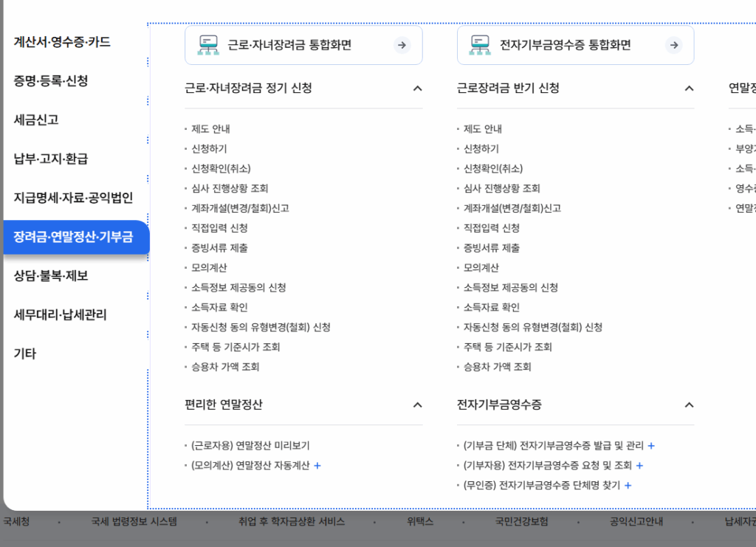756x547 pixels.
Task: Click 모의계산 under 근로장려금 반기 신청
Action: click(x=484, y=267)
